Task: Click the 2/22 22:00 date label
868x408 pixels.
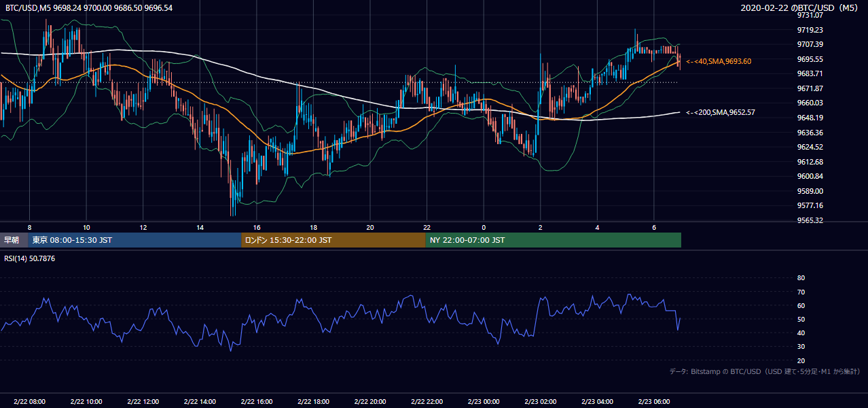Action: [x=427, y=402]
